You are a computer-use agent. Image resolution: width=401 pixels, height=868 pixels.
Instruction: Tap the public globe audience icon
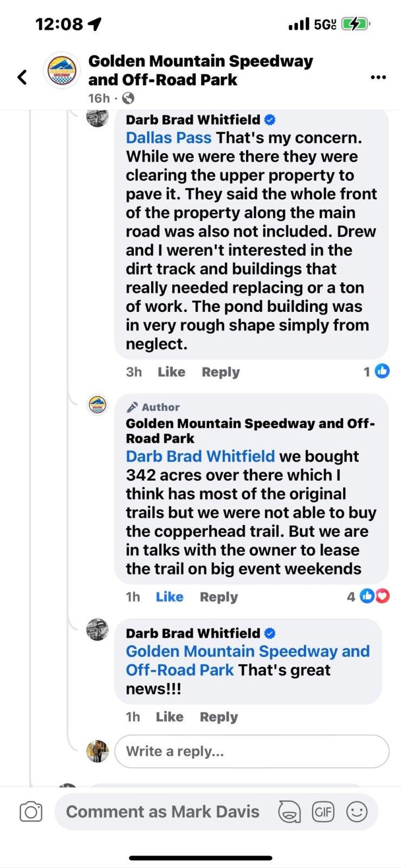[x=128, y=98]
